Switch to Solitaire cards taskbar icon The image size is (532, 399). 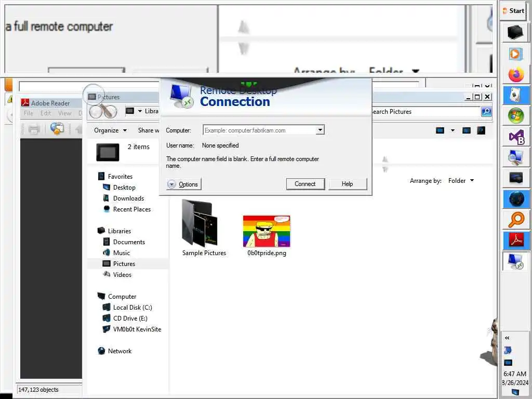coord(515,96)
